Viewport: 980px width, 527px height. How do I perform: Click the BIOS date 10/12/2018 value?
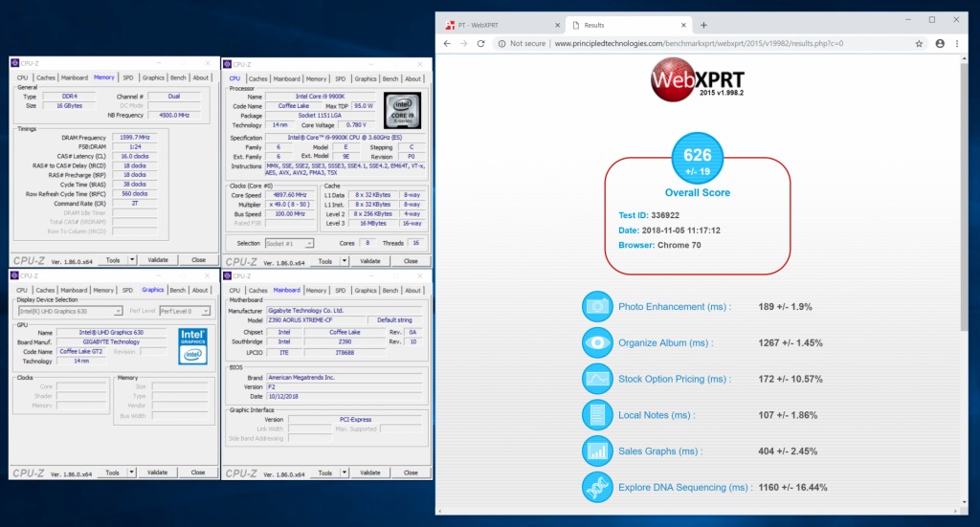click(x=345, y=397)
